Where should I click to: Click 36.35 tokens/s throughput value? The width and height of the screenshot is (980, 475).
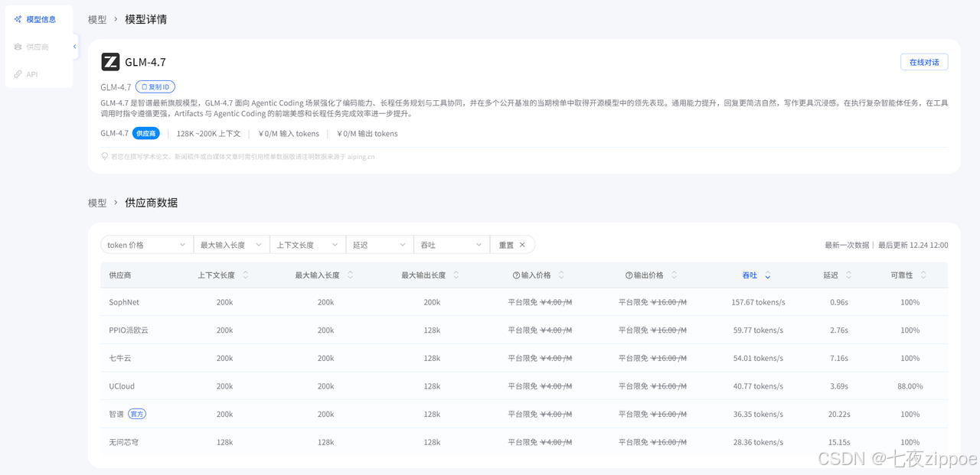point(758,414)
